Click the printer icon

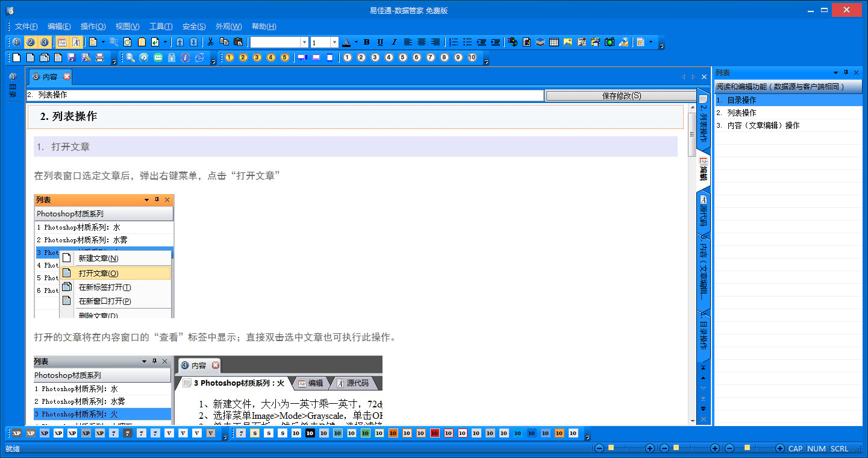[99, 58]
